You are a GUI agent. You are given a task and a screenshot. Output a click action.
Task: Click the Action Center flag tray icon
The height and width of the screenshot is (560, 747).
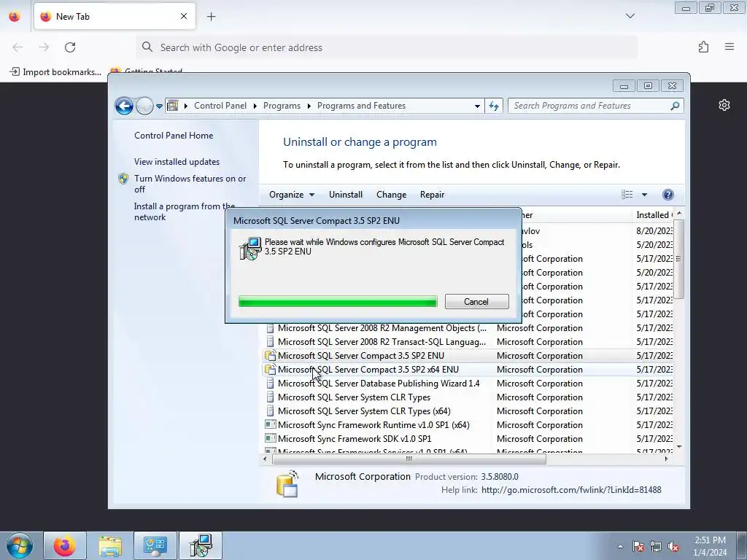coord(638,546)
